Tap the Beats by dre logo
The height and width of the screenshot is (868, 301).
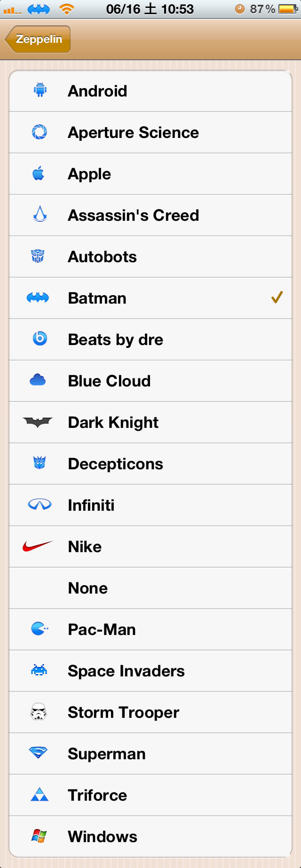point(40,339)
